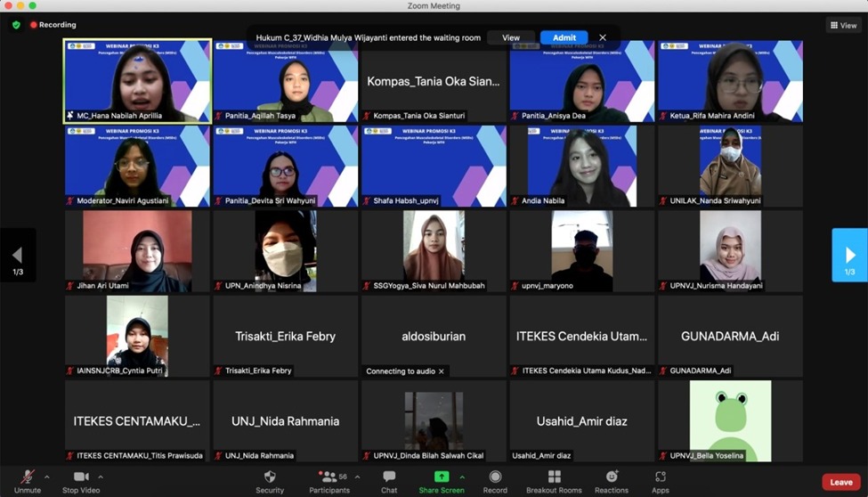Viewport: 868px width, 497px height.
Task: Click the View button in the waiting room notice
Action: click(x=511, y=37)
